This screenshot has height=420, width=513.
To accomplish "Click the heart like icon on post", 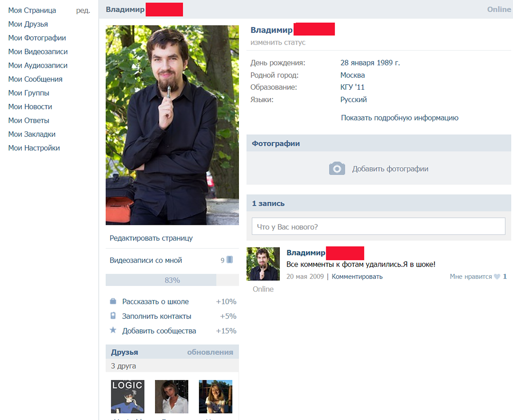I will (x=497, y=277).
